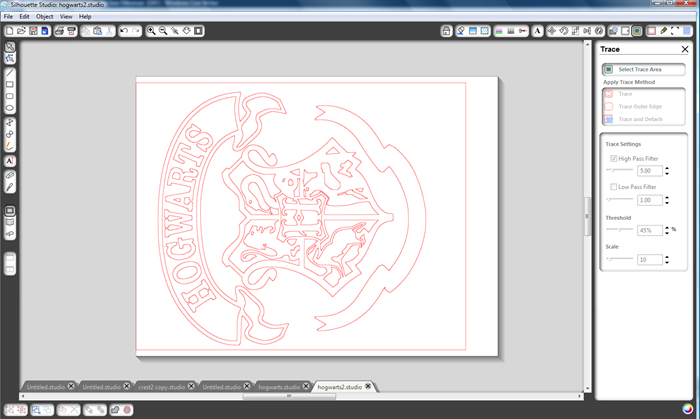This screenshot has width=700, height=419.
Task: Open the Line Color window icon
Action: tap(499, 31)
